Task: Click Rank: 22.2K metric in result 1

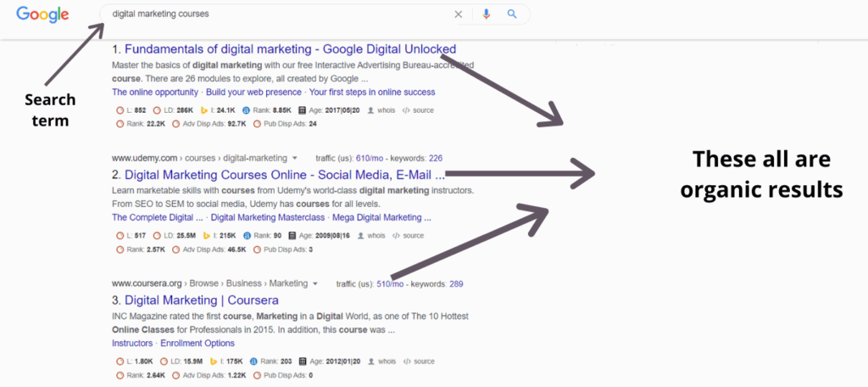Action: (141, 124)
